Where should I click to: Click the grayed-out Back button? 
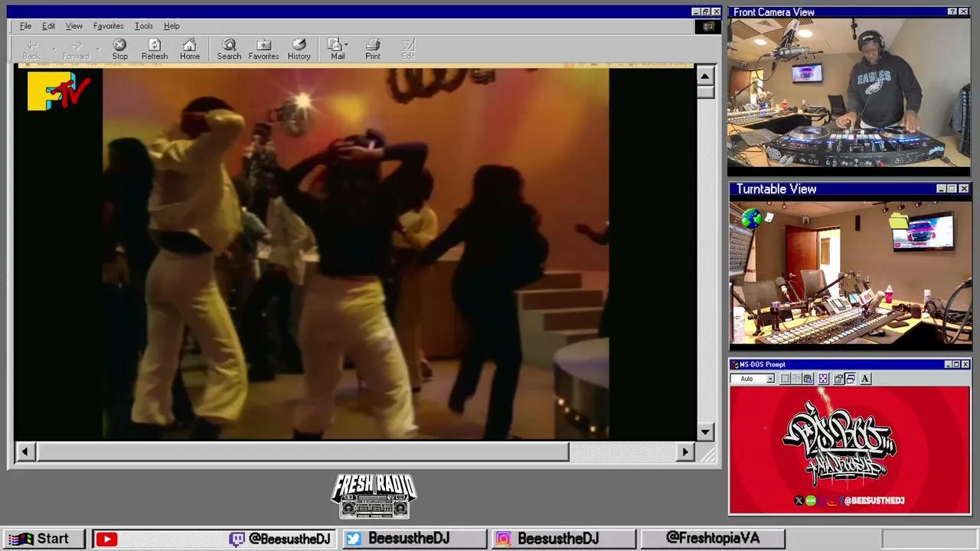click(x=31, y=49)
